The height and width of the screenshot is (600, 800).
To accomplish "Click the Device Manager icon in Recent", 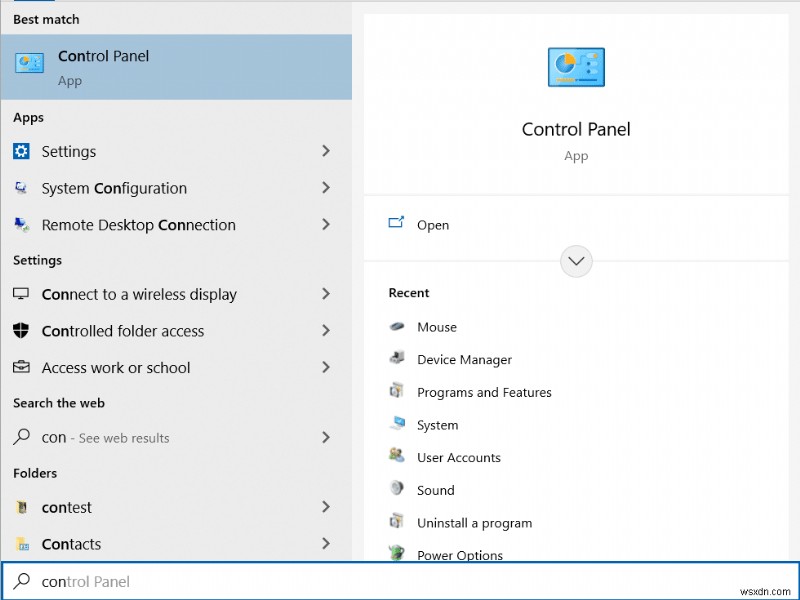I will (397, 360).
